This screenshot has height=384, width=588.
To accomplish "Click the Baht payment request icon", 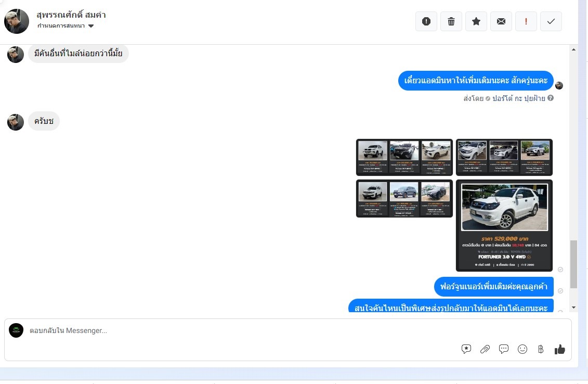I will coord(541,349).
